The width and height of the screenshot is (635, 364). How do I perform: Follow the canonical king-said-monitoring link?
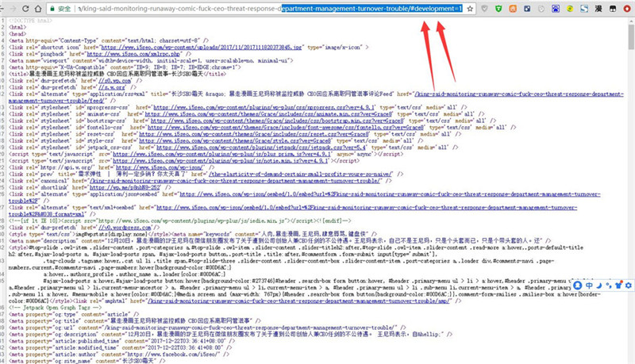click(235, 181)
